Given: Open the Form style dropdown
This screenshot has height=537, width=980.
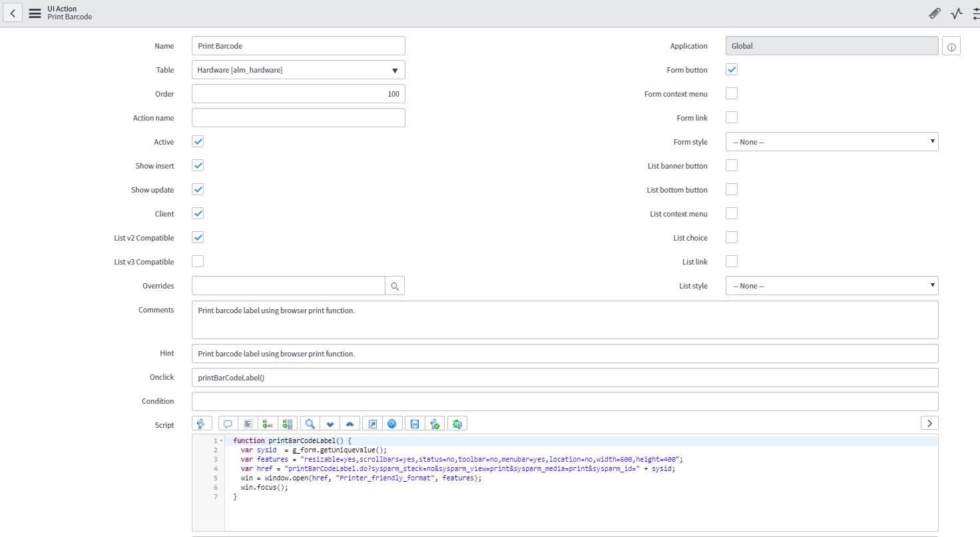Looking at the screenshot, I should pos(931,141).
